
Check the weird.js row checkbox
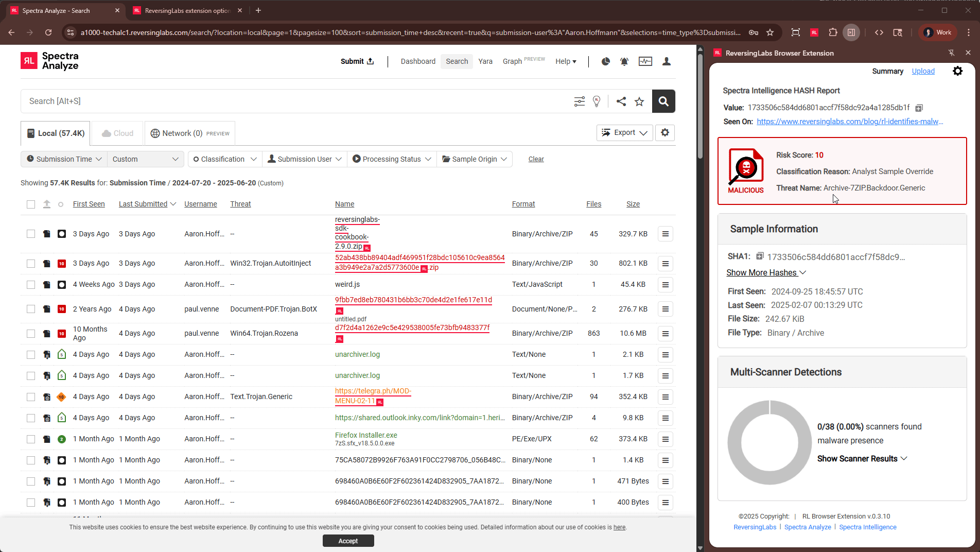click(31, 285)
